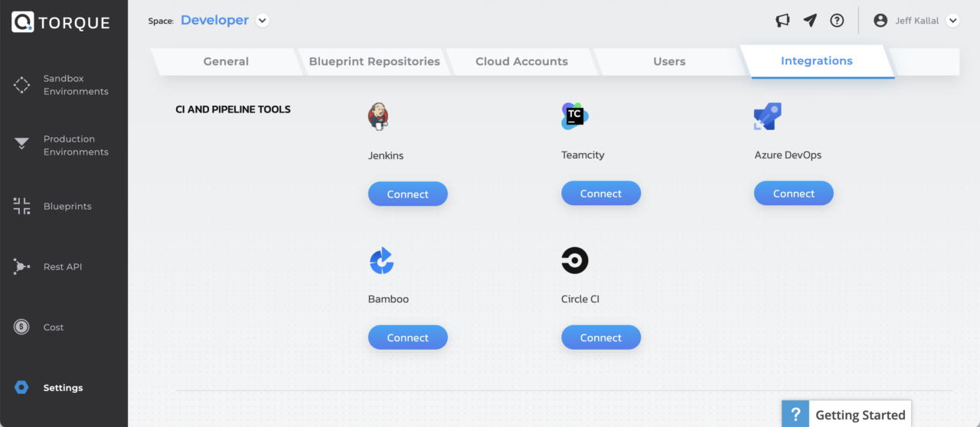Viewport: 980px width, 427px height.
Task: Click the Torque logo icon
Action: 23,22
